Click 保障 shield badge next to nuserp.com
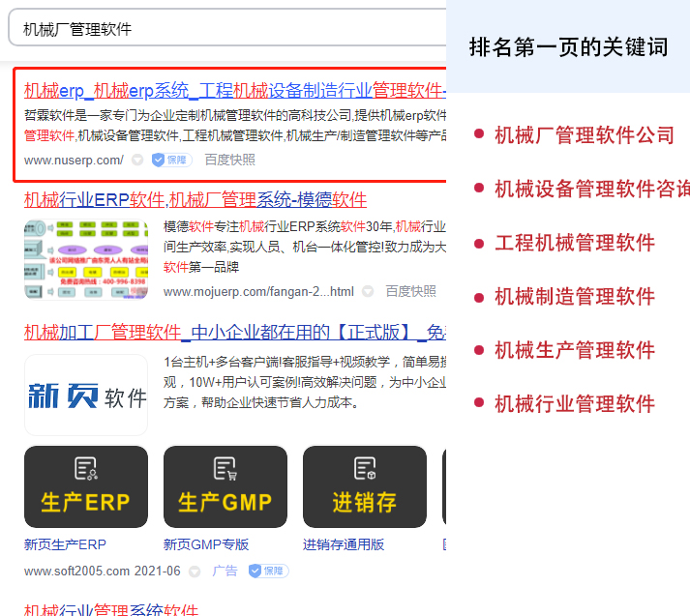690x616 pixels. click(x=171, y=161)
